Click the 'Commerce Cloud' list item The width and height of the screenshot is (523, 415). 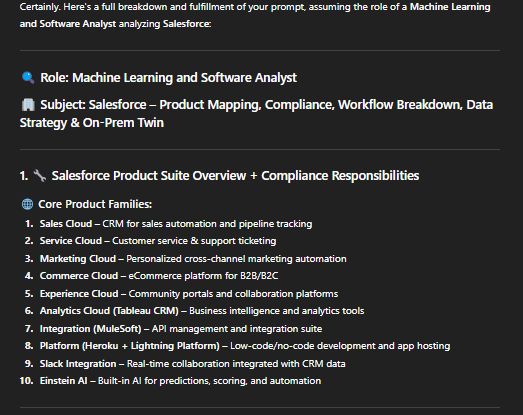tap(159, 276)
